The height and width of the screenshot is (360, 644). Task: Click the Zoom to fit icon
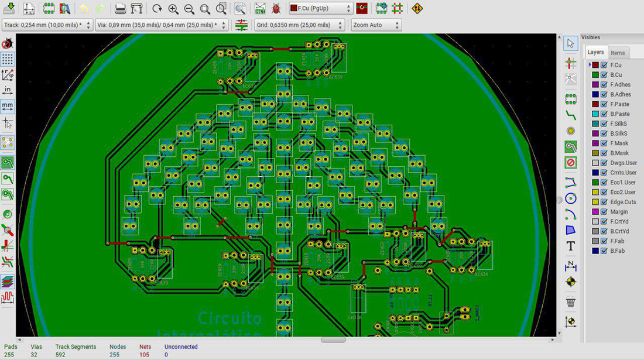coord(205,9)
